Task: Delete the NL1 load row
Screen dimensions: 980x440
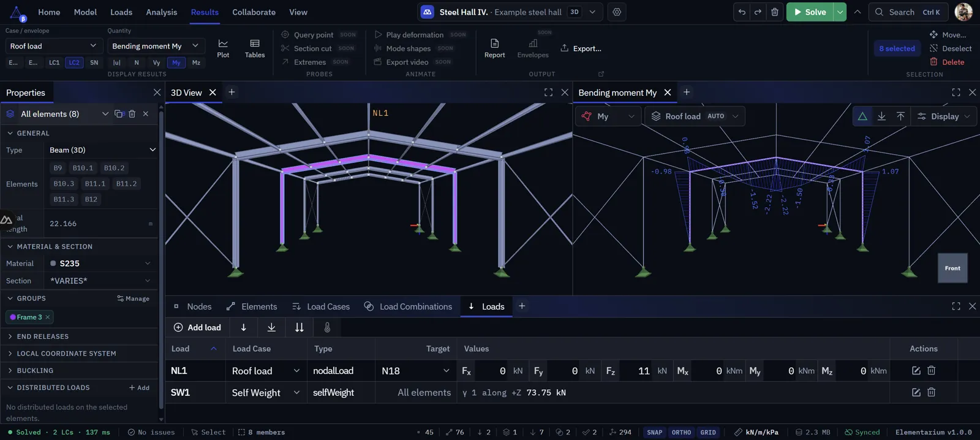Action: point(932,370)
